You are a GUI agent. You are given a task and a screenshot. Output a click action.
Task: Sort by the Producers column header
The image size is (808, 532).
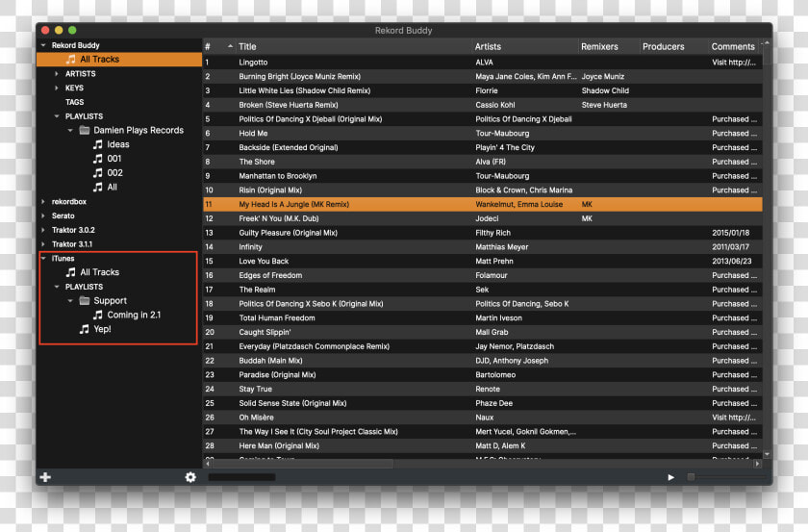point(673,46)
